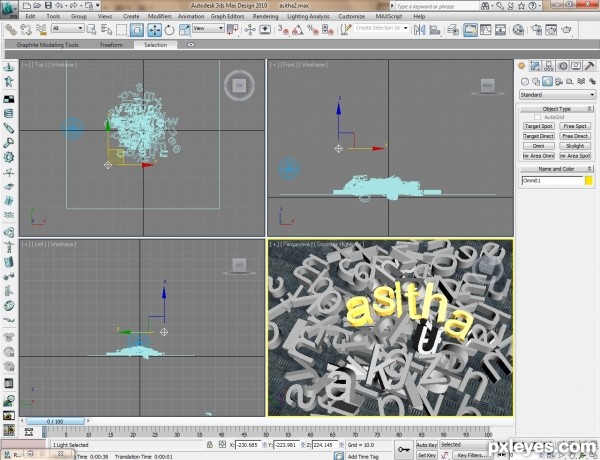Screen dimensions: 600x460
Task: Open the Animation menu
Action: 191,16
